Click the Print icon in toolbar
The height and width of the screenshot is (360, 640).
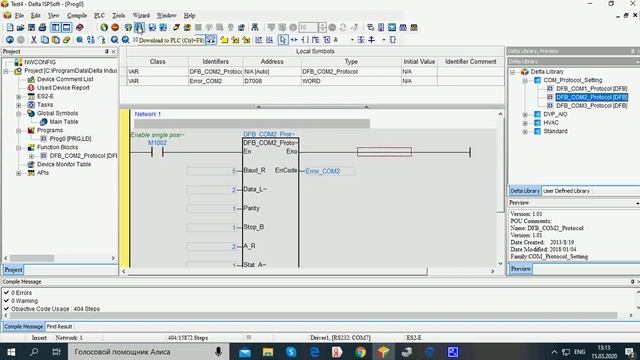[42, 27]
